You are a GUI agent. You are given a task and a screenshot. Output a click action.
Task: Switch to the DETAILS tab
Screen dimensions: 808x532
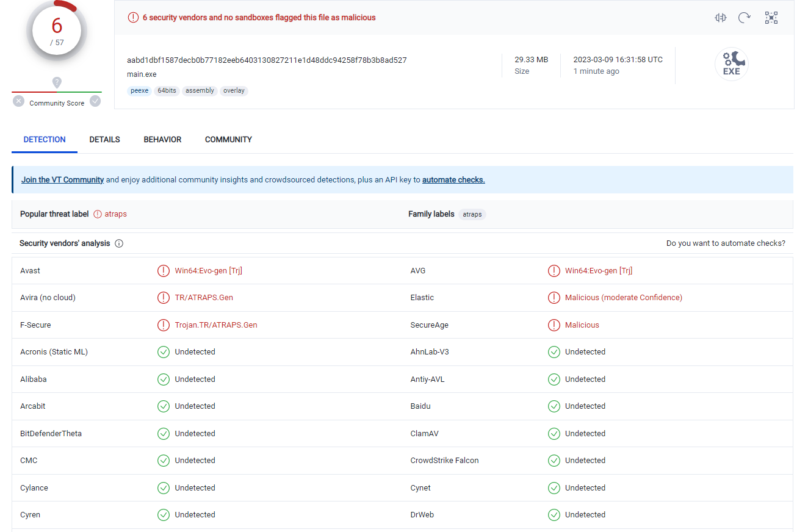click(x=104, y=140)
